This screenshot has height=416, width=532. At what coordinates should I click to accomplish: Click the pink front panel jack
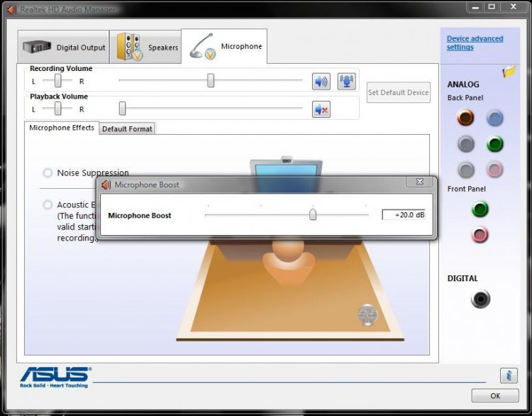click(480, 234)
